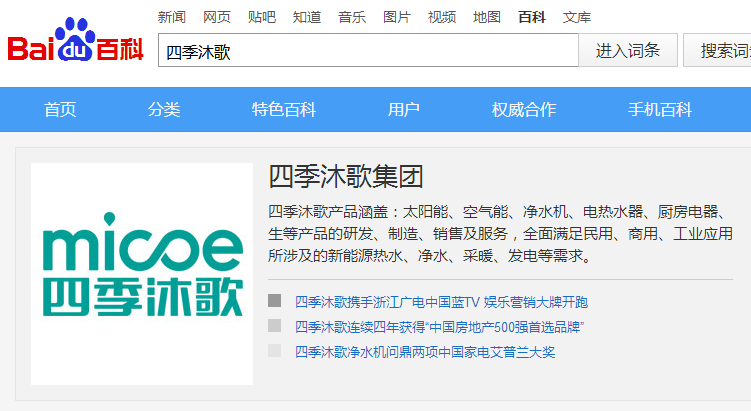Switch to 视频 search

point(442,17)
